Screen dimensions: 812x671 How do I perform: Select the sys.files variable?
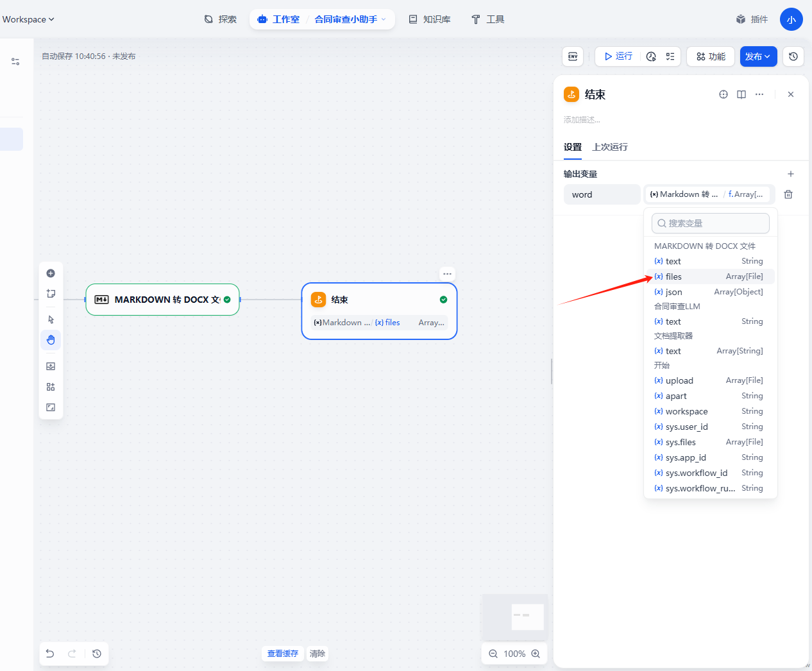coord(711,442)
